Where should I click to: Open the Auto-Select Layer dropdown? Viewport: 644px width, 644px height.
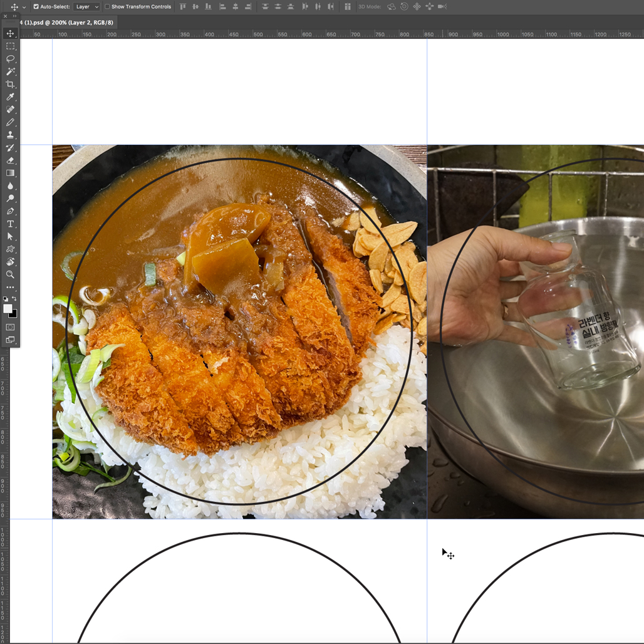click(86, 6)
